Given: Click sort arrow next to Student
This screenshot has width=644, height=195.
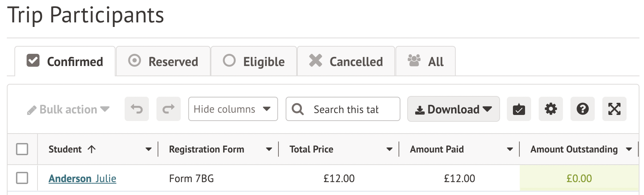Looking at the screenshot, I should pos(92,149).
